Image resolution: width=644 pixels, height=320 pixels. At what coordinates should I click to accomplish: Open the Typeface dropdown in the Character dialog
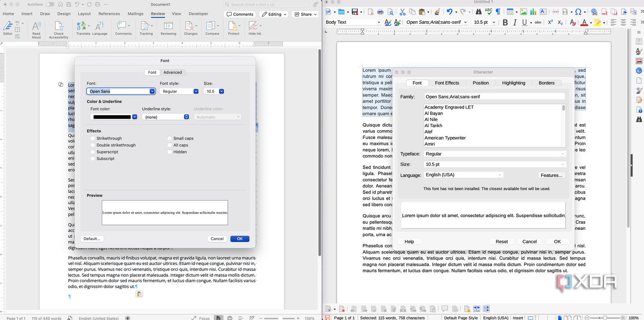495,154
